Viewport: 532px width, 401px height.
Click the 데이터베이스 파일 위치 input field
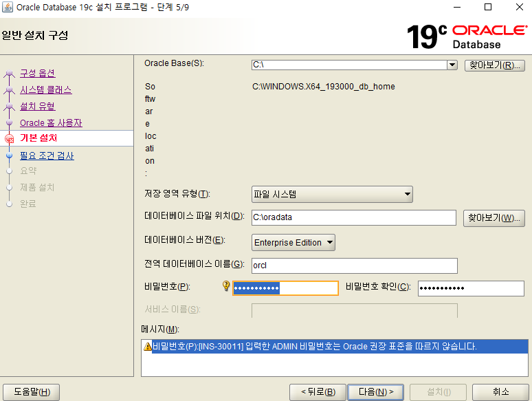coord(354,217)
